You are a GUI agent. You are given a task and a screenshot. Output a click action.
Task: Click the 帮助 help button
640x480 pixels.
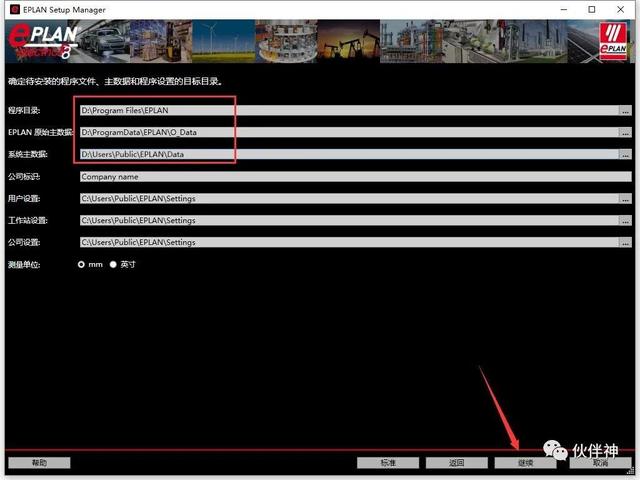[39, 462]
